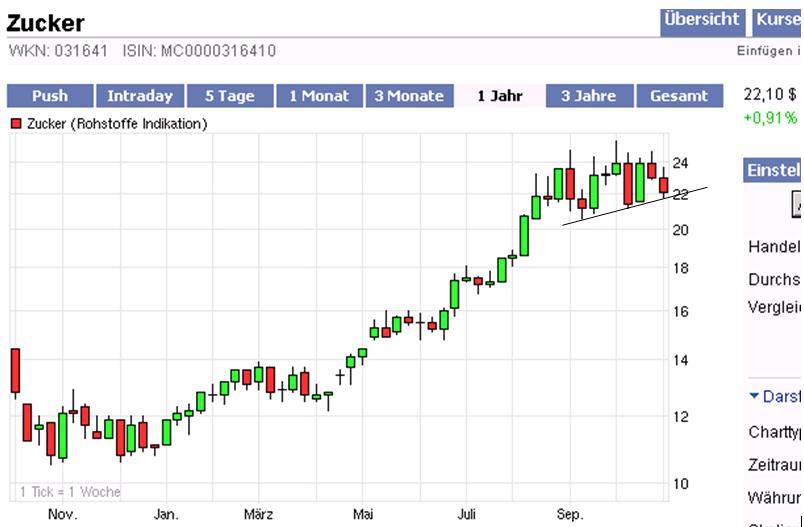Switch chart range to 5 Tage
Screen dimensions: 804x527
pyautogui.click(x=229, y=96)
